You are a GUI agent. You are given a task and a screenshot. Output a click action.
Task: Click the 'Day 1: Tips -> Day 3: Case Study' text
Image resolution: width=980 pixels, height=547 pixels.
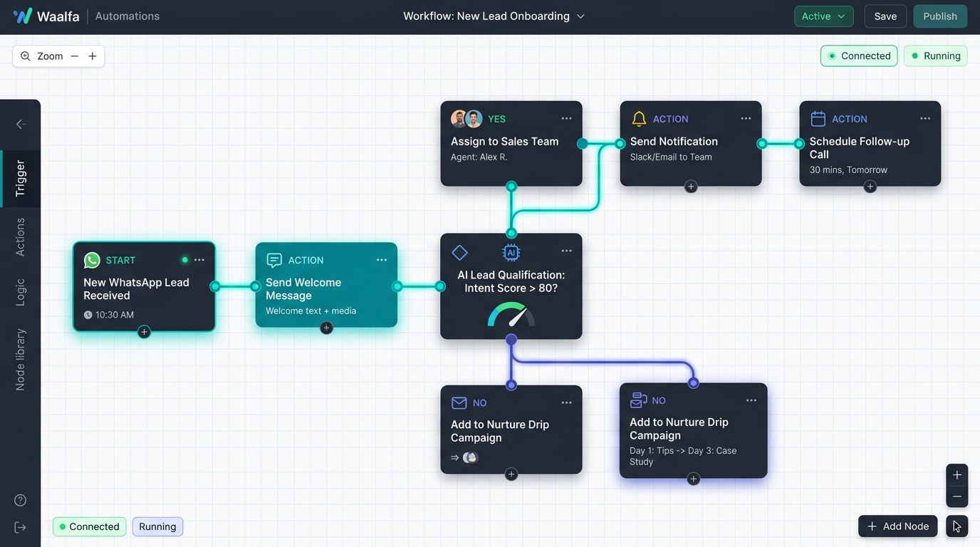click(x=683, y=456)
